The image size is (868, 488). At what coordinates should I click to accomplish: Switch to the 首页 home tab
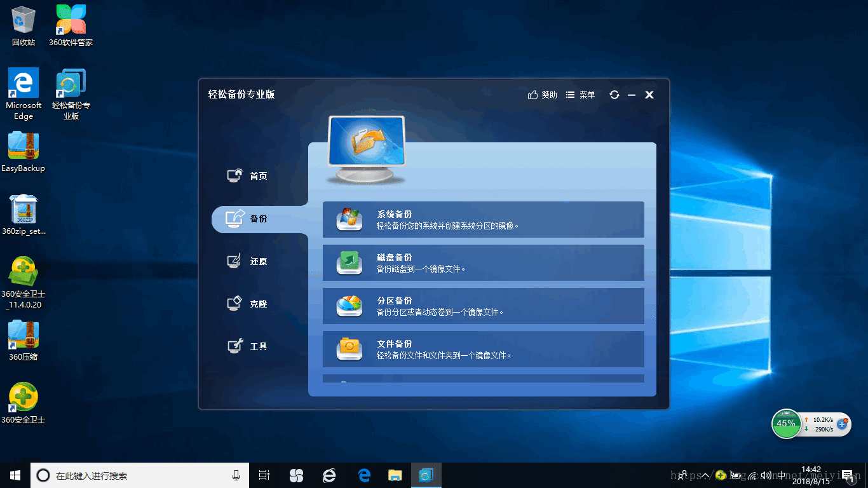click(248, 176)
